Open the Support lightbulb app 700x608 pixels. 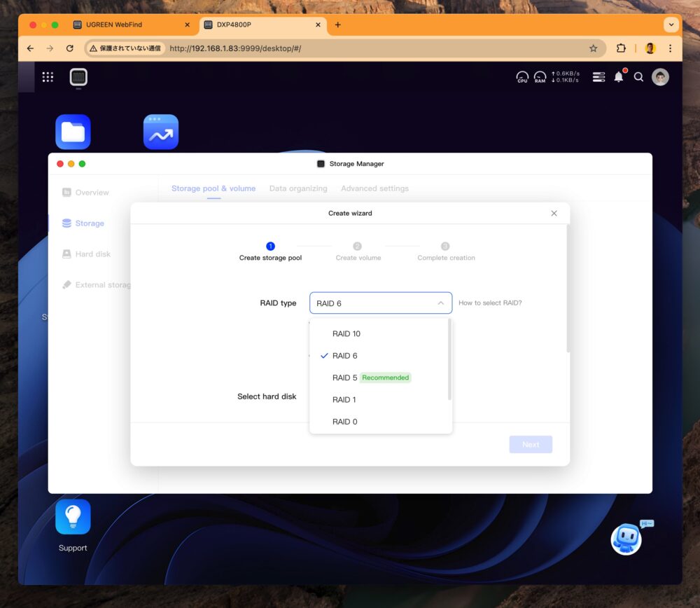pyautogui.click(x=73, y=517)
